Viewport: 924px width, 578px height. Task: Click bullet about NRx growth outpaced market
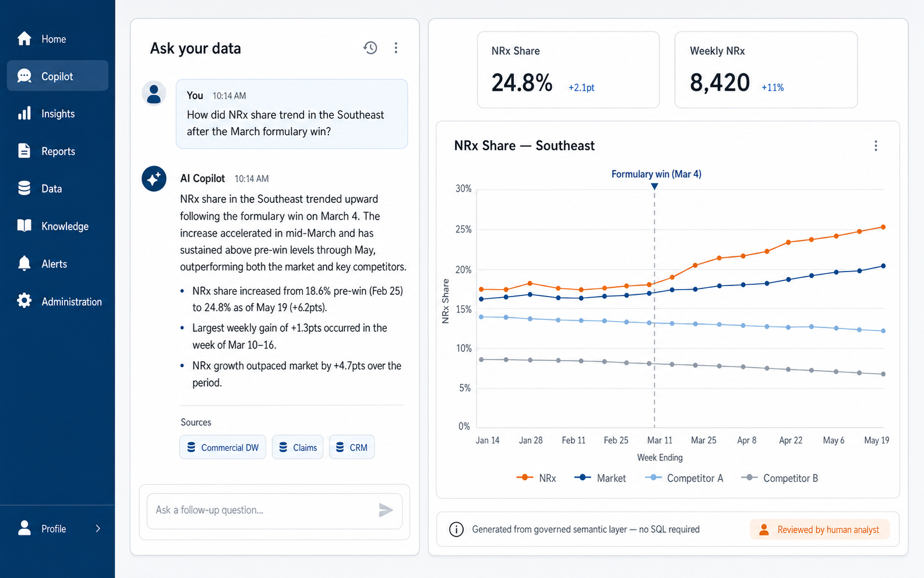click(x=297, y=374)
